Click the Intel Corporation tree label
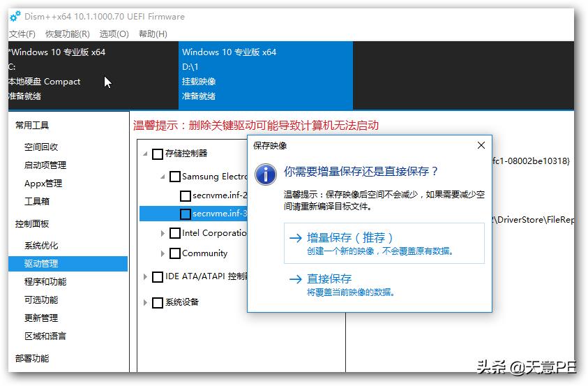Viewport: 588px width, 386px height. point(214,233)
